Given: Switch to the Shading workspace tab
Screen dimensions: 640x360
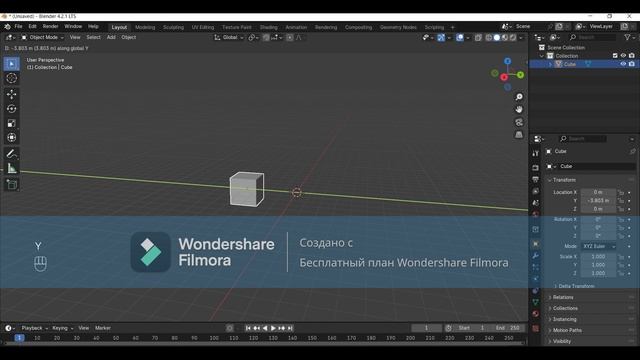Looking at the screenshot, I should point(269,27).
